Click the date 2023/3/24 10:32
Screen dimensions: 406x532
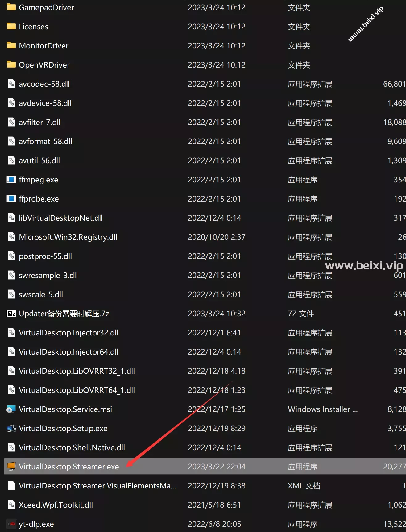tap(217, 314)
